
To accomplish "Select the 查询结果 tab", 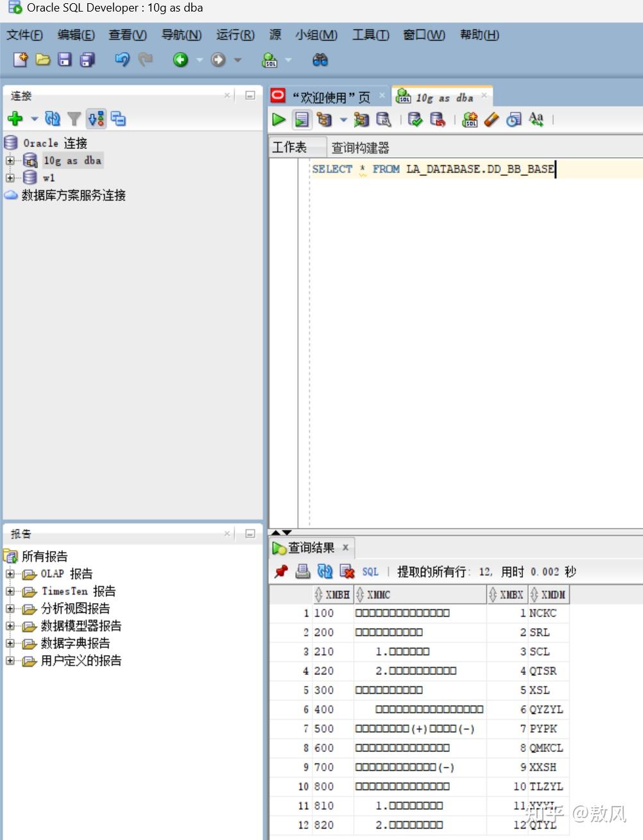I will pos(311,548).
